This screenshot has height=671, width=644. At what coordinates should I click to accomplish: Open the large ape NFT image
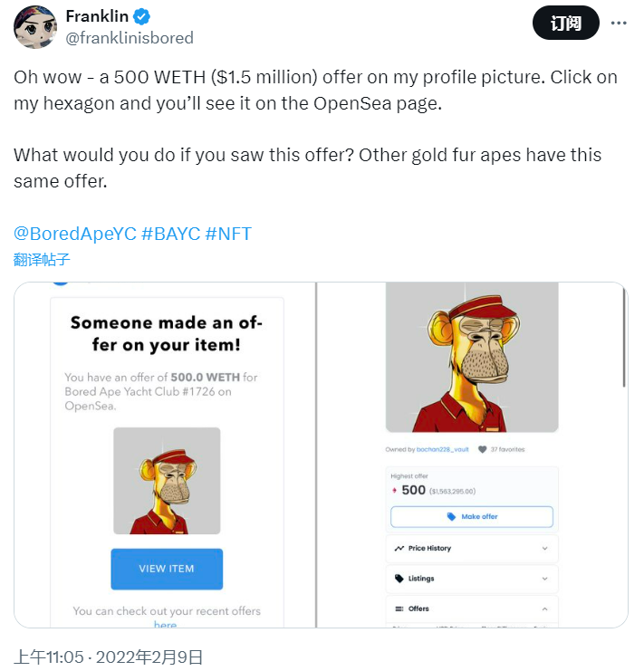click(471, 358)
